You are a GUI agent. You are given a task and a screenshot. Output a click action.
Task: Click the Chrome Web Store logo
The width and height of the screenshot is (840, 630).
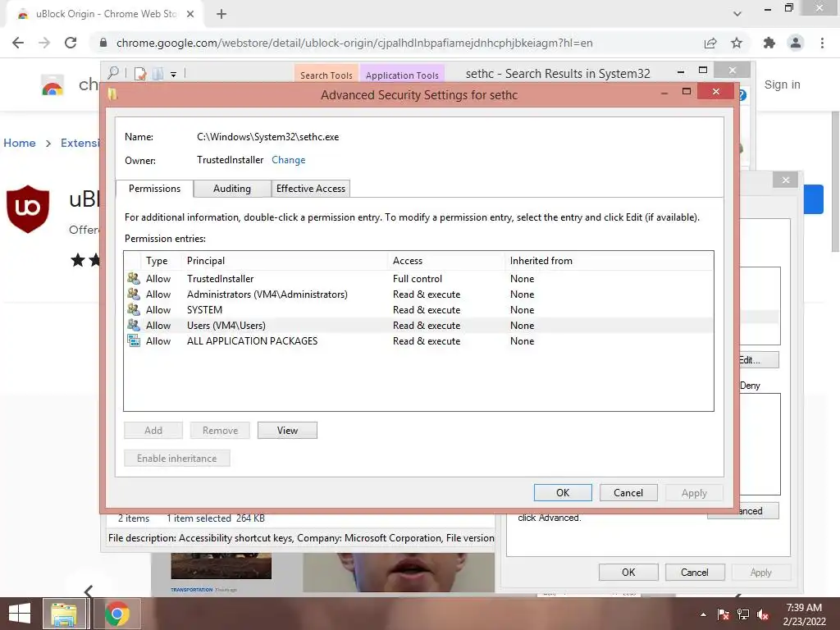pos(52,85)
